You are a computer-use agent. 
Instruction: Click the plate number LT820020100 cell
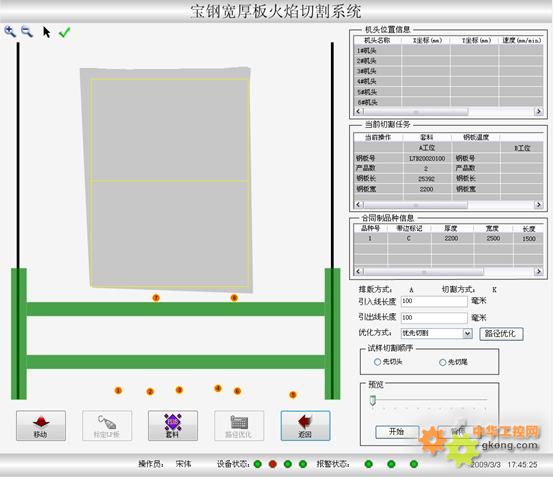point(427,158)
